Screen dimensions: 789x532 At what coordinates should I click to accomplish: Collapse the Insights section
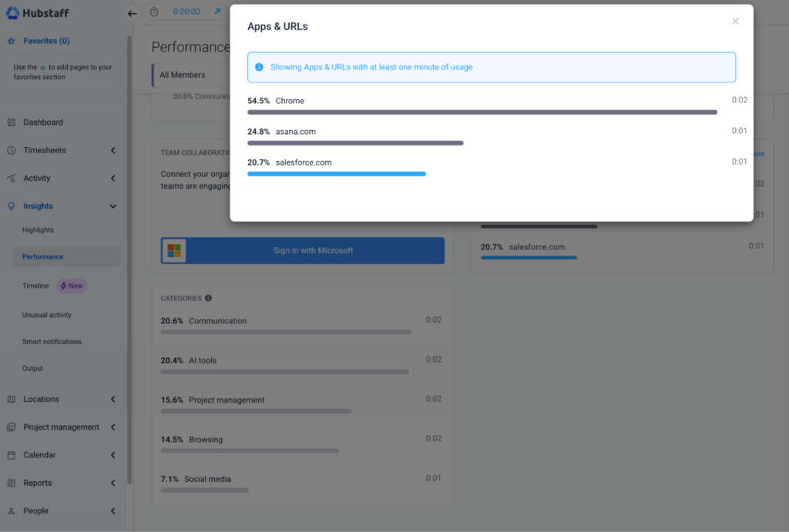pos(112,206)
